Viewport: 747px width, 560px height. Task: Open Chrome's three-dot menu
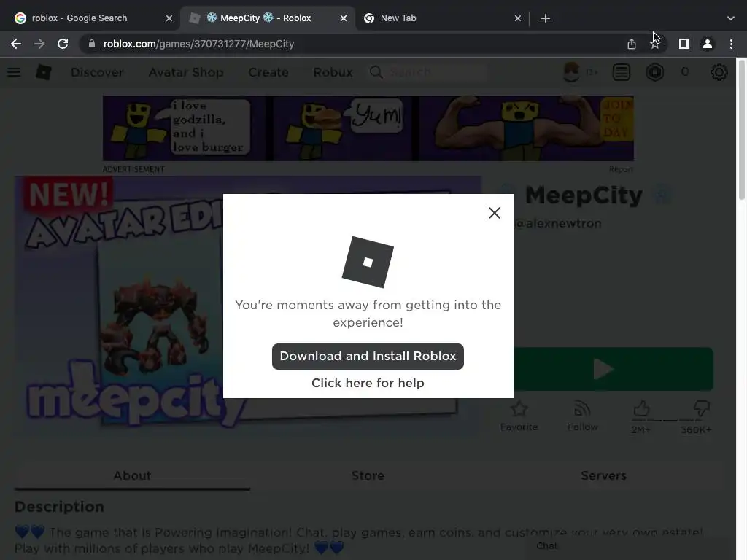pyautogui.click(x=731, y=44)
